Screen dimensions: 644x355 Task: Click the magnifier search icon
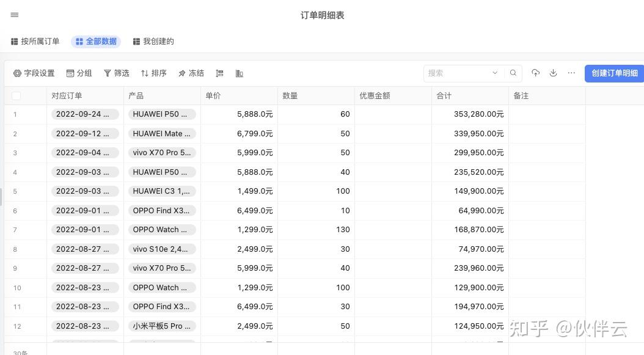pyautogui.click(x=513, y=73)
